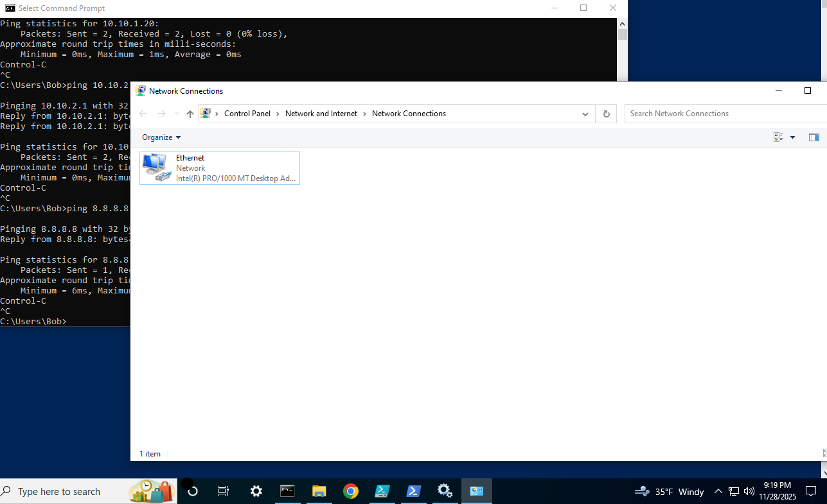Refresh the Network Connections view
The height and width of the screenshot is (504, 827).
[x=605, y=114]
